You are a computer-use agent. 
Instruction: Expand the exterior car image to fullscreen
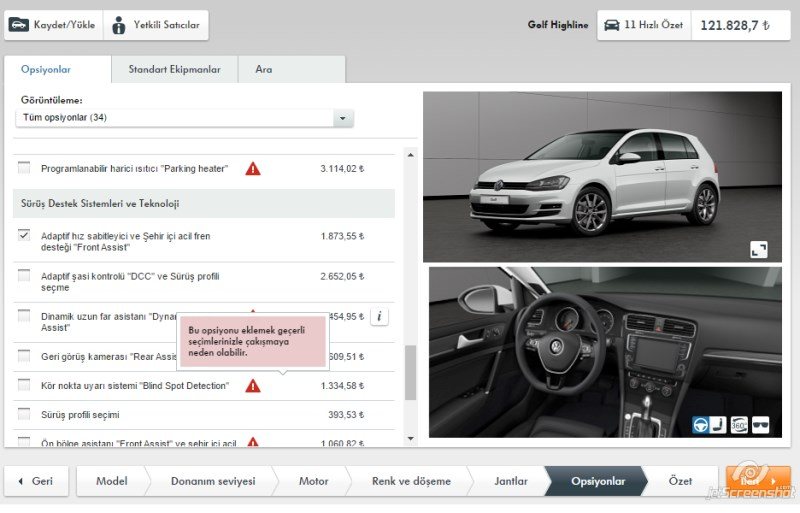pyautogui.click(x=759, y=250)
